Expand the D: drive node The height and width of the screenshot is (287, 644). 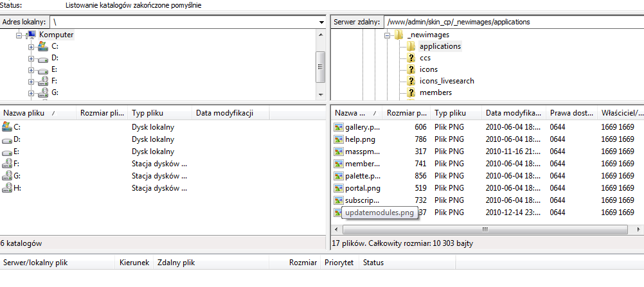tap(31, 58)
